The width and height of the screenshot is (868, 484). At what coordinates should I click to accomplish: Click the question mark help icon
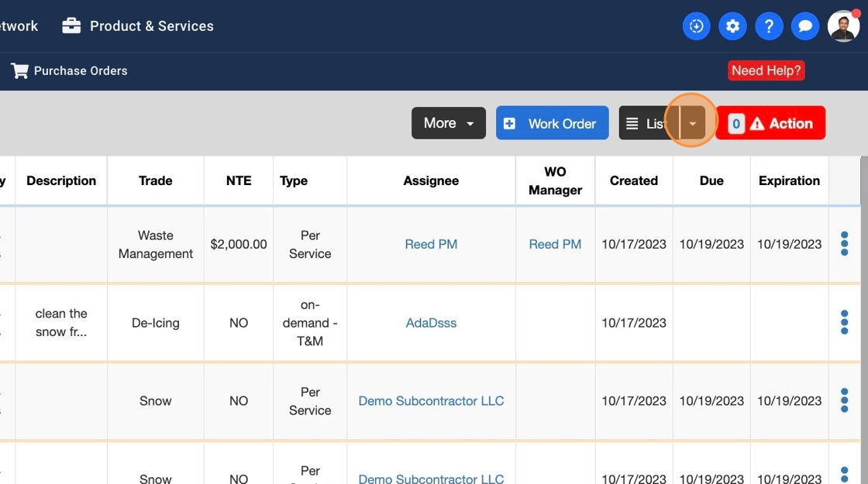(x=769, y=26)
